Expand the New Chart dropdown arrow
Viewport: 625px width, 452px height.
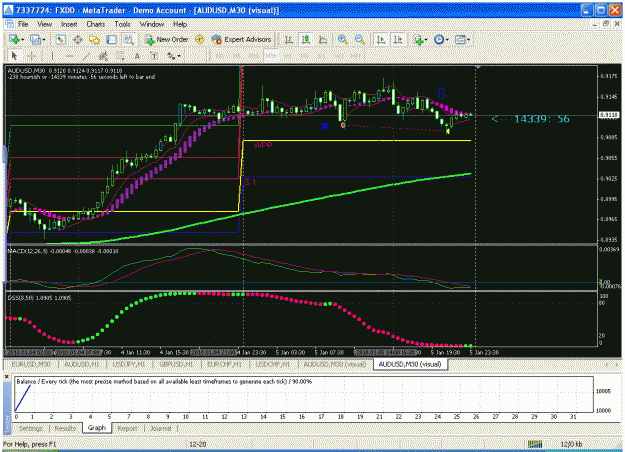click(22, 39)
